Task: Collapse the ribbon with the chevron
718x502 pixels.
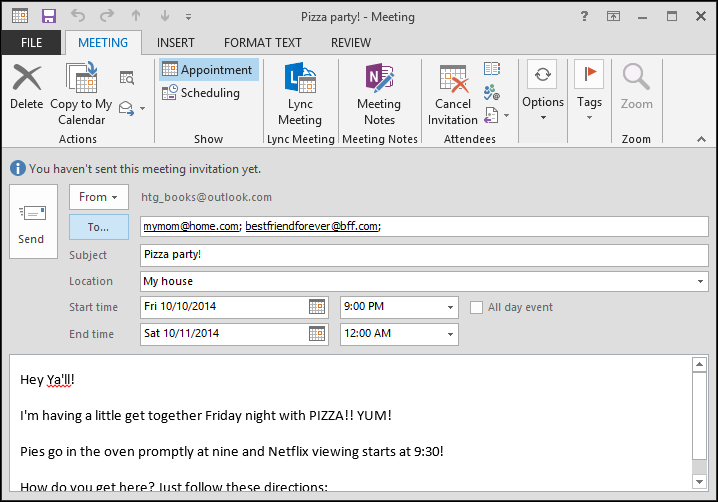Action: tap(701, 139)
